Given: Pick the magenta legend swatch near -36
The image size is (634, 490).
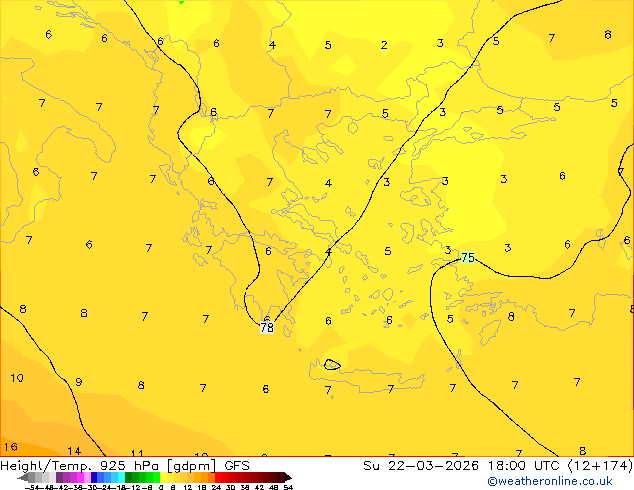Looking at the screenshot, I should 80,477.
